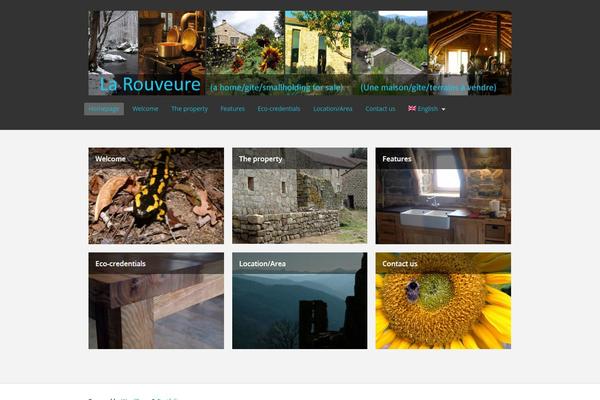
Task: Visit Location/Area from the navigation bar
Action: coord(333,109)
